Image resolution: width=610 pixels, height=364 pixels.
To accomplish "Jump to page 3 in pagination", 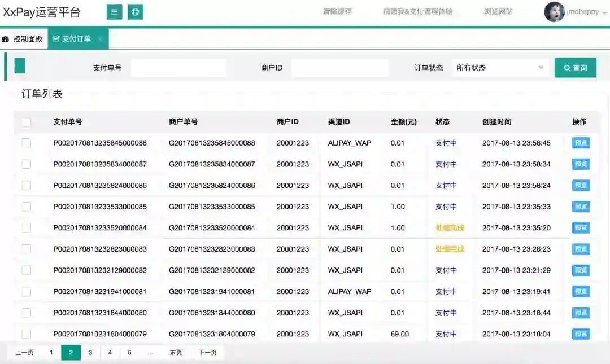I will [90, 353].
